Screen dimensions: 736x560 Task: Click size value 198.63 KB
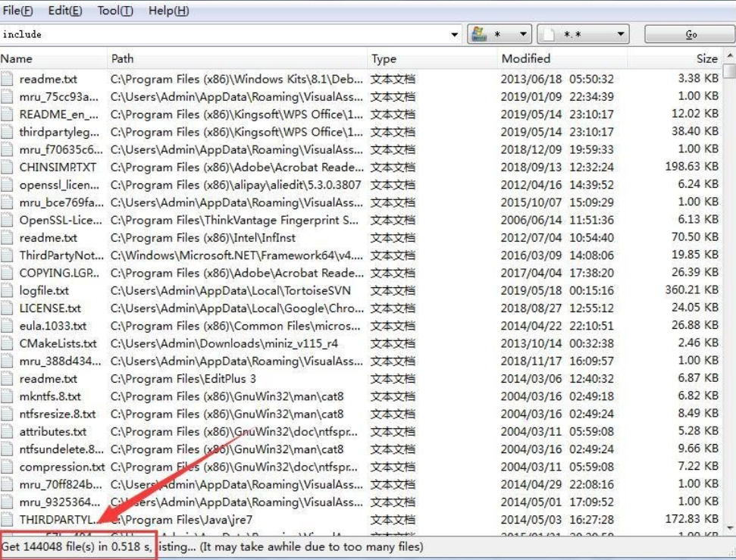692,166
